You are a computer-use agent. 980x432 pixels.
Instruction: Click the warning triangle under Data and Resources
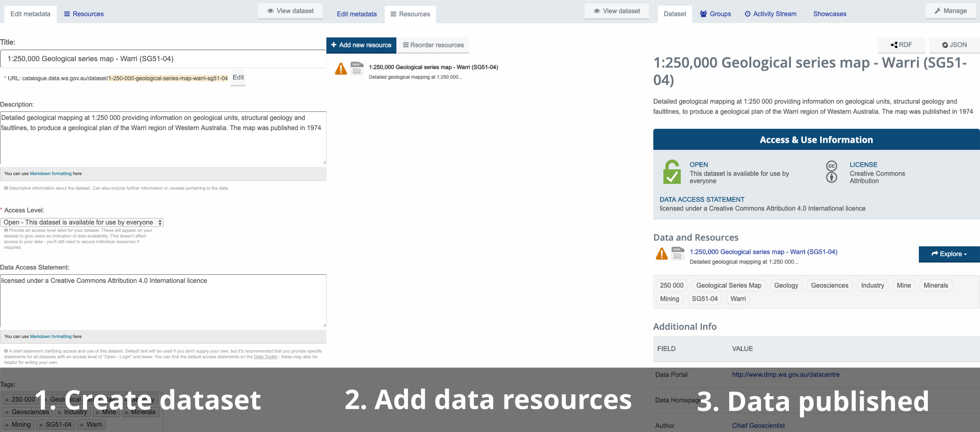coord(661,254)
